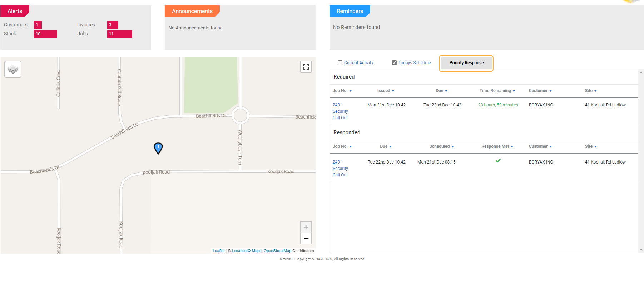Click the Customers alert count badge
The image size is (644, 305).
[x=38, y=25]
